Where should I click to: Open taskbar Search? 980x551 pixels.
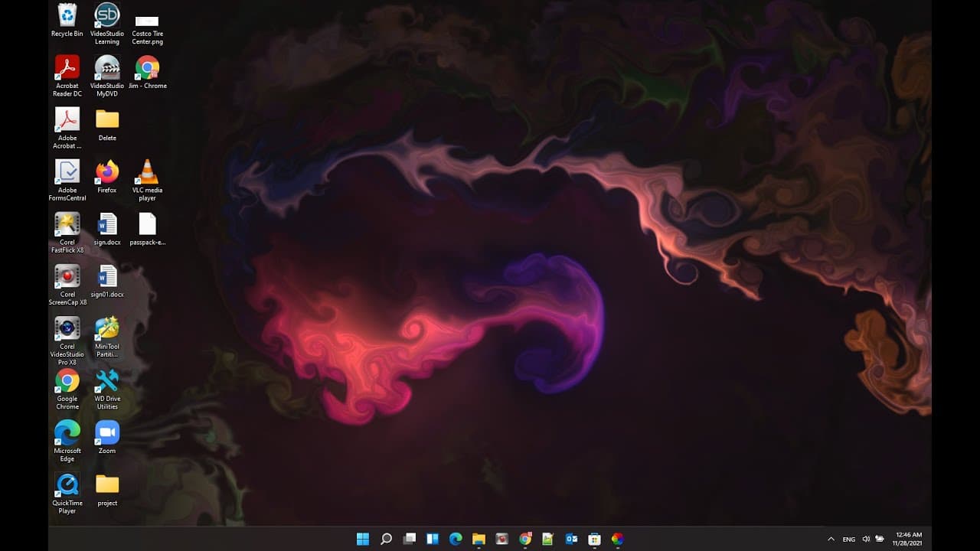pyautogui.click(x=386, y=539)
